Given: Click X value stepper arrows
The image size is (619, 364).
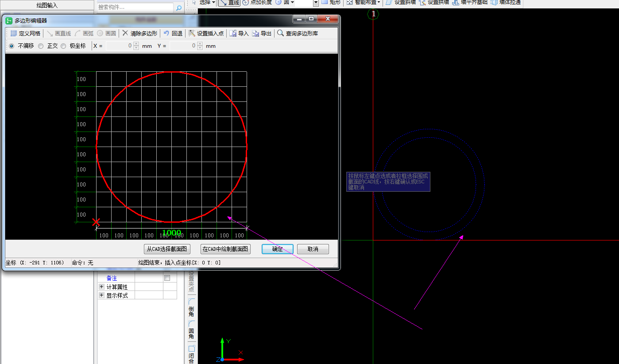Looking at the screenshot, I should [x=136, y=46].
